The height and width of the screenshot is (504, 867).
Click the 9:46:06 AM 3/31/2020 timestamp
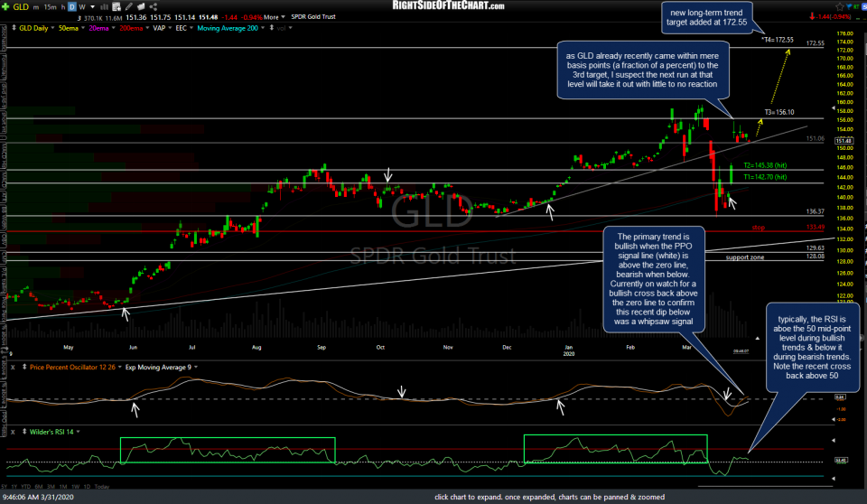(x=38, y=497)
